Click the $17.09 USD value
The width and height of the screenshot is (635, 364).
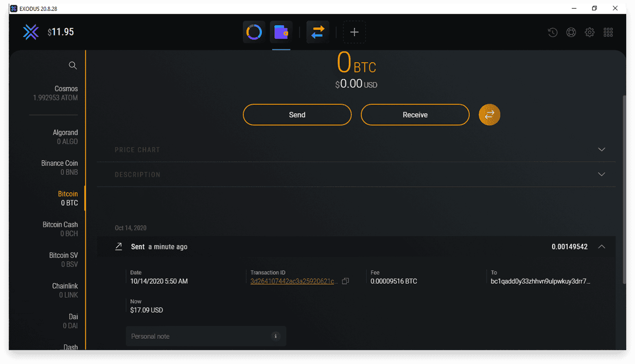pos(147,310)
